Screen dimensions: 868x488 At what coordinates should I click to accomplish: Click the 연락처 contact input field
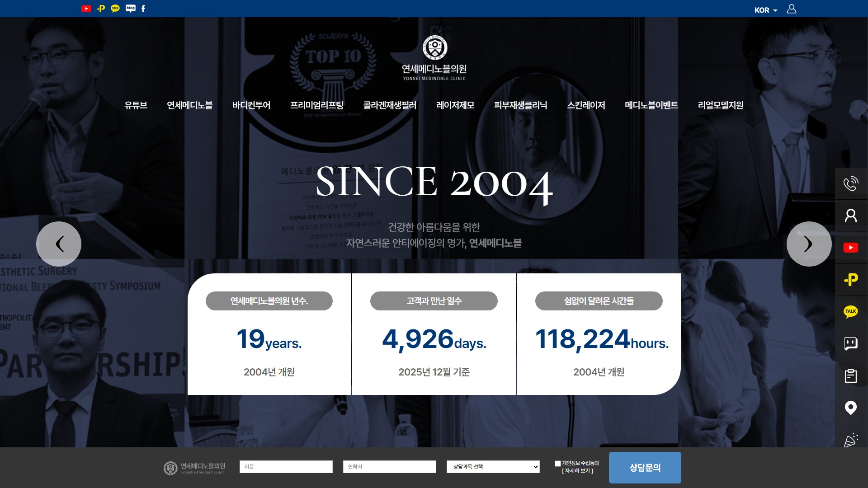click(x=390, y=467)
